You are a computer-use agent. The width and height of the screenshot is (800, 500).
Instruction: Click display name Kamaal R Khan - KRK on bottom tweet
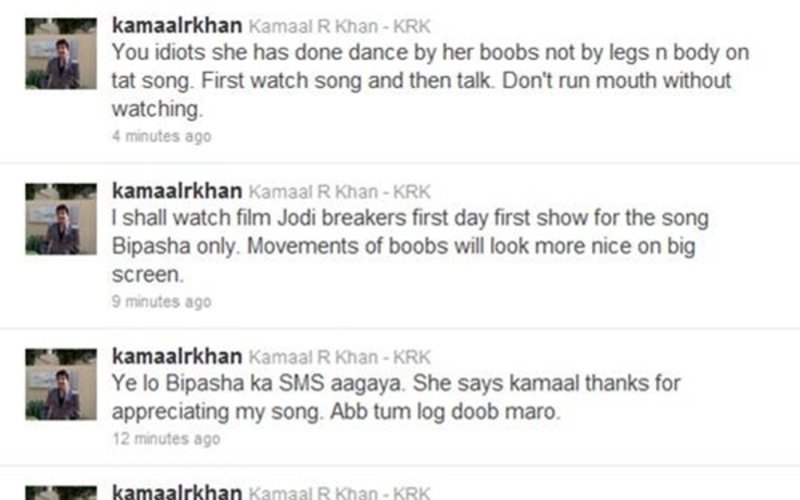[x=340, y=493]
